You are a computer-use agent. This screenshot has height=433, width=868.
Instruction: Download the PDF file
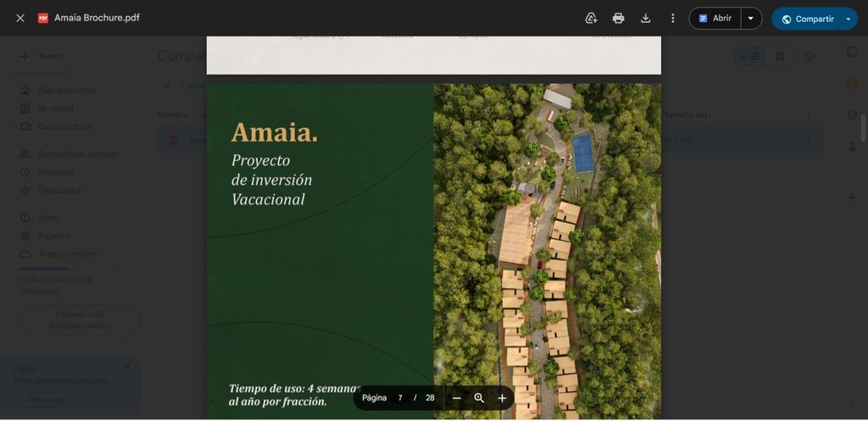click(x=645, y=19)
